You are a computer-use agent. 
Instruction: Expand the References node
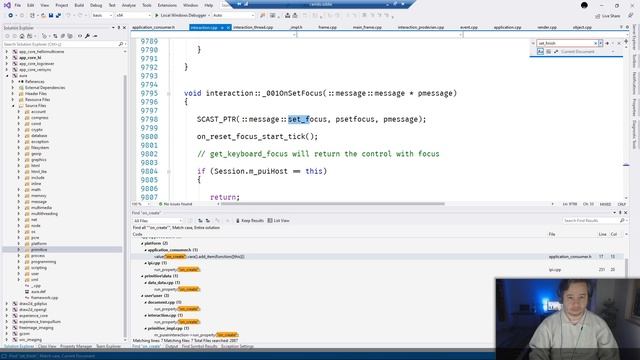(13, 82)
